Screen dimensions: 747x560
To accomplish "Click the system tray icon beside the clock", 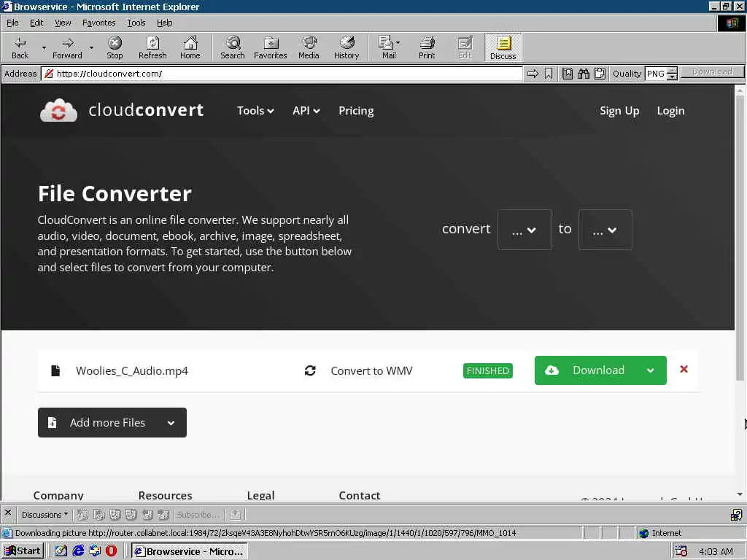I will coord(681,551).
